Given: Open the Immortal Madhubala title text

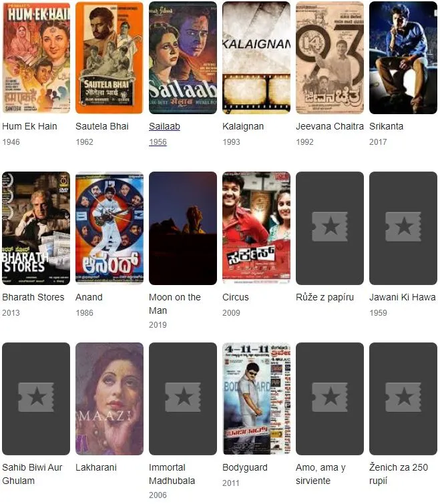Looking at the screenshot, I should [172, 474].
